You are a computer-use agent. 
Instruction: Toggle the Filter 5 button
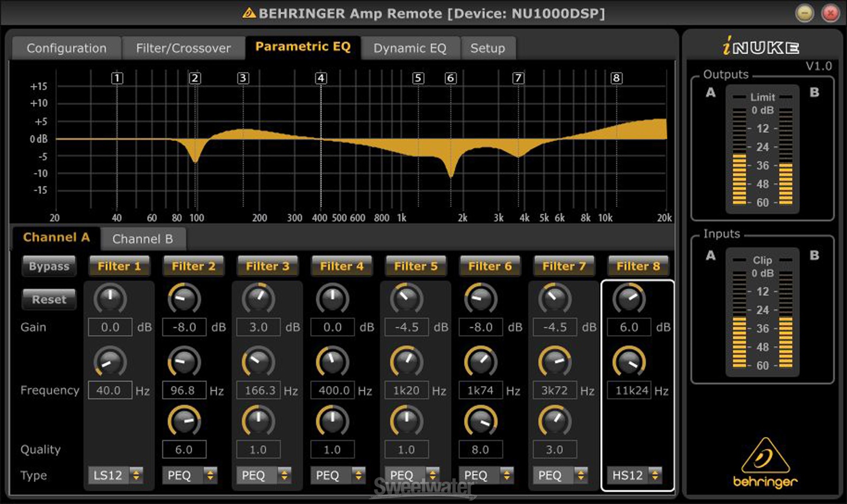[x=416, y=266]
